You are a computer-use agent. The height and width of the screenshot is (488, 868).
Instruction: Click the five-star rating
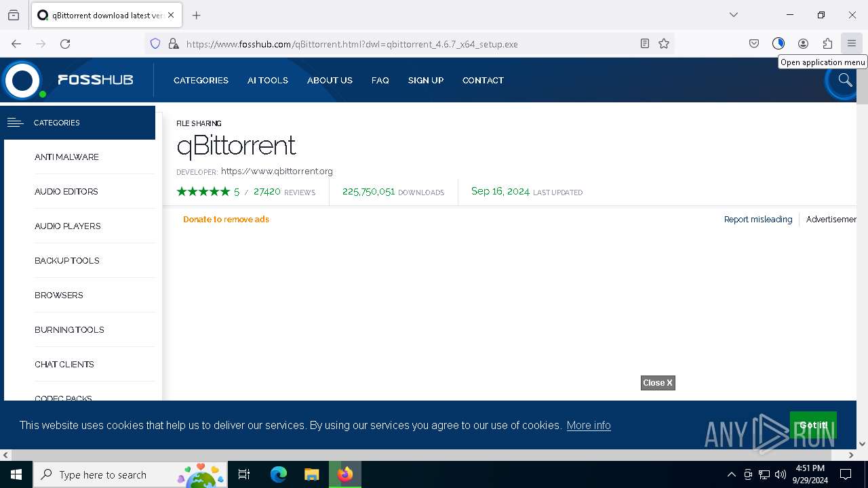click(x=203, y=192)
